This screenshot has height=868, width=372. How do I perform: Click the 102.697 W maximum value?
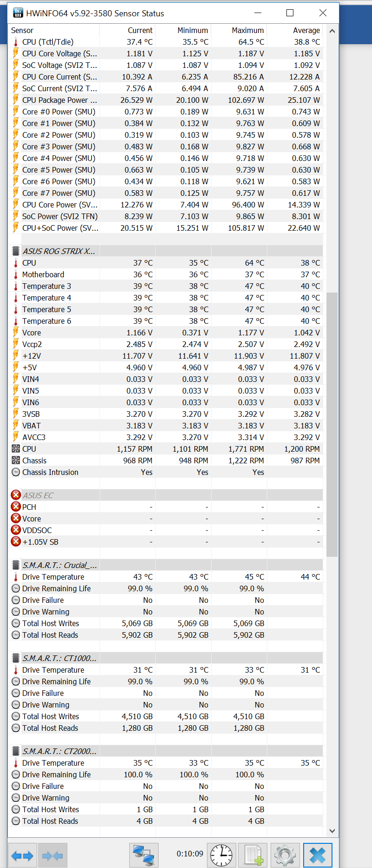tap(246, 100)
